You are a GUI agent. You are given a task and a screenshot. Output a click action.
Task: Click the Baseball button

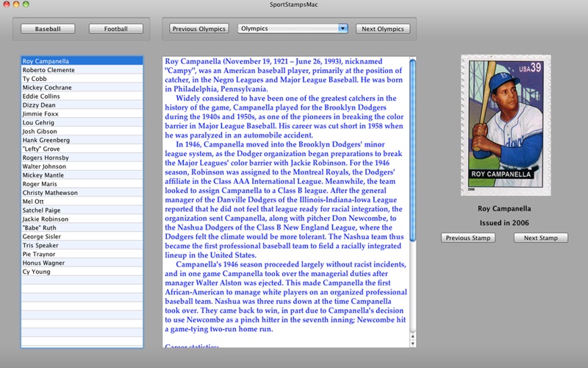48,29
